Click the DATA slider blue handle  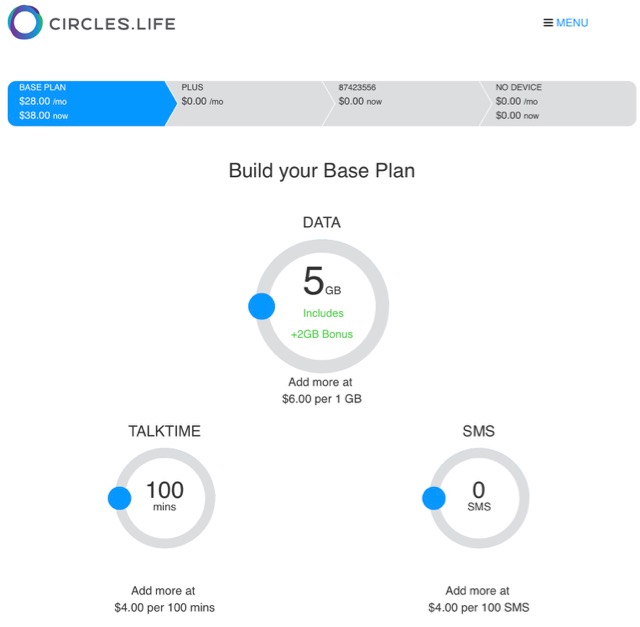(x=262, y=306)
